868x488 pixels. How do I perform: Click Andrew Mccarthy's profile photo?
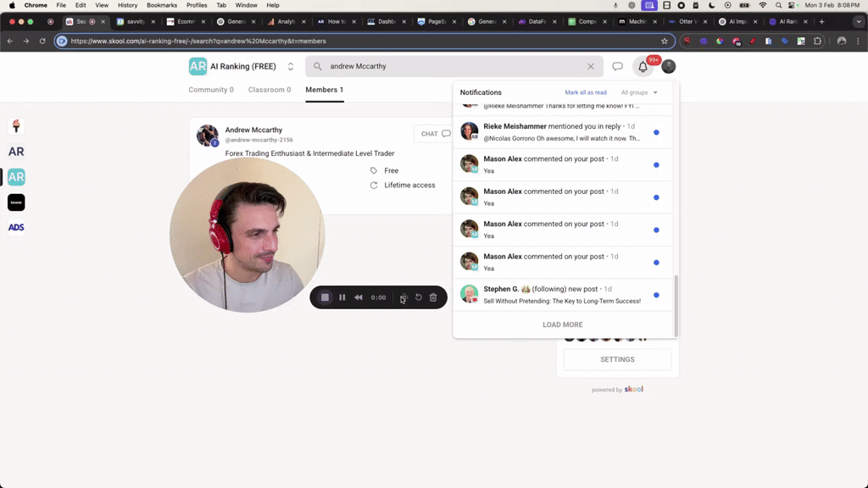click(208, 134)
